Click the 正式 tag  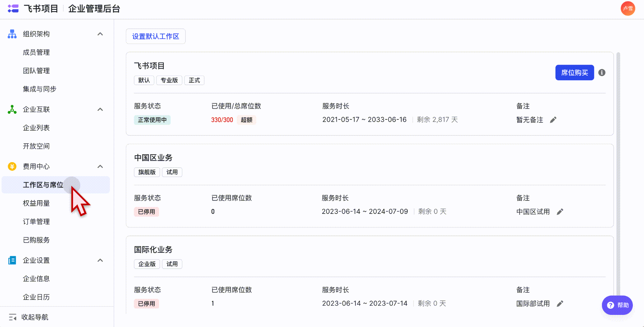194,80
